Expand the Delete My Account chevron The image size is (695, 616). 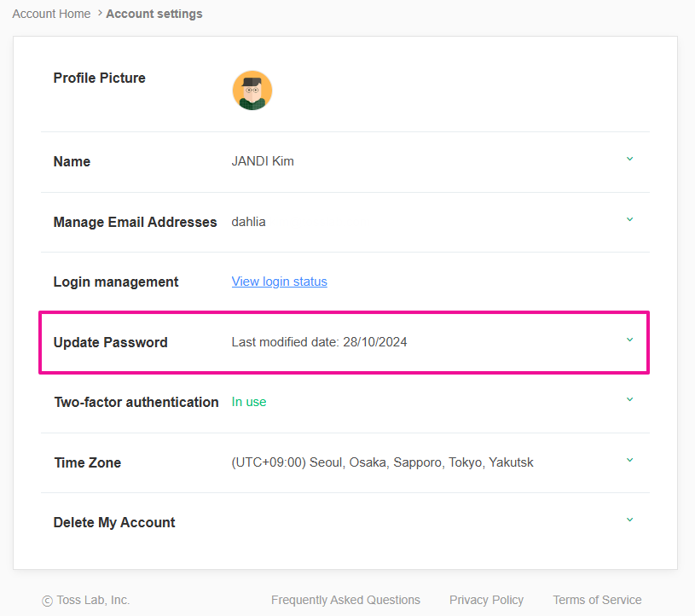[629, 520]
